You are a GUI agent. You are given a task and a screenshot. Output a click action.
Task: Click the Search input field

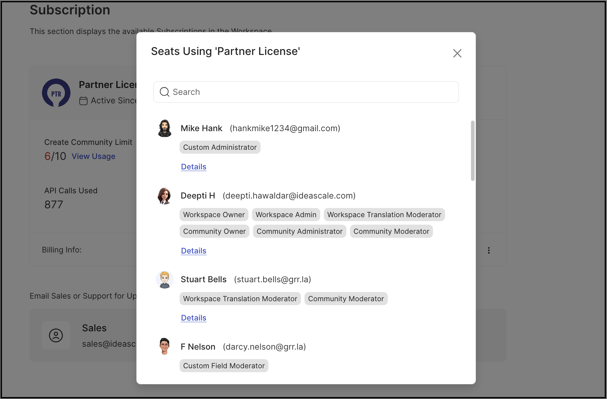click(x=306, y=92)
